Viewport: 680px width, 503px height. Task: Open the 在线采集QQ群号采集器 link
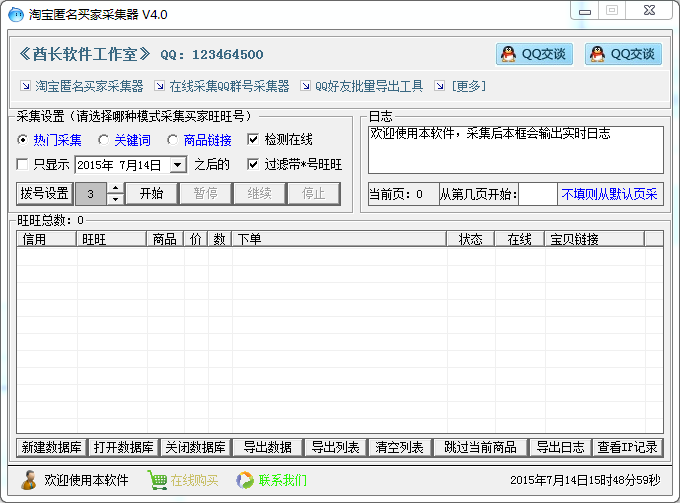pyautogui.click(x=229, y=86)
